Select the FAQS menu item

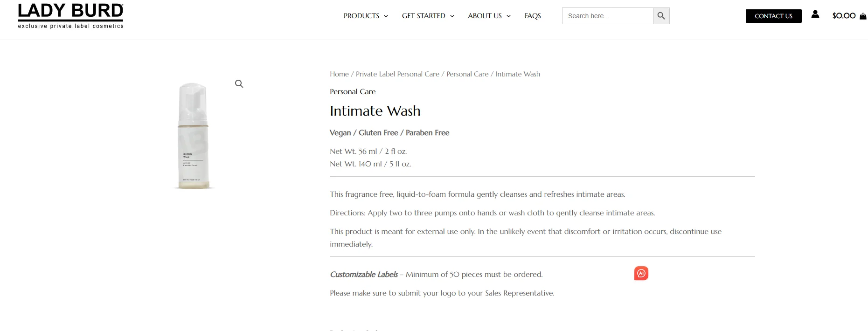pos(532,16)
